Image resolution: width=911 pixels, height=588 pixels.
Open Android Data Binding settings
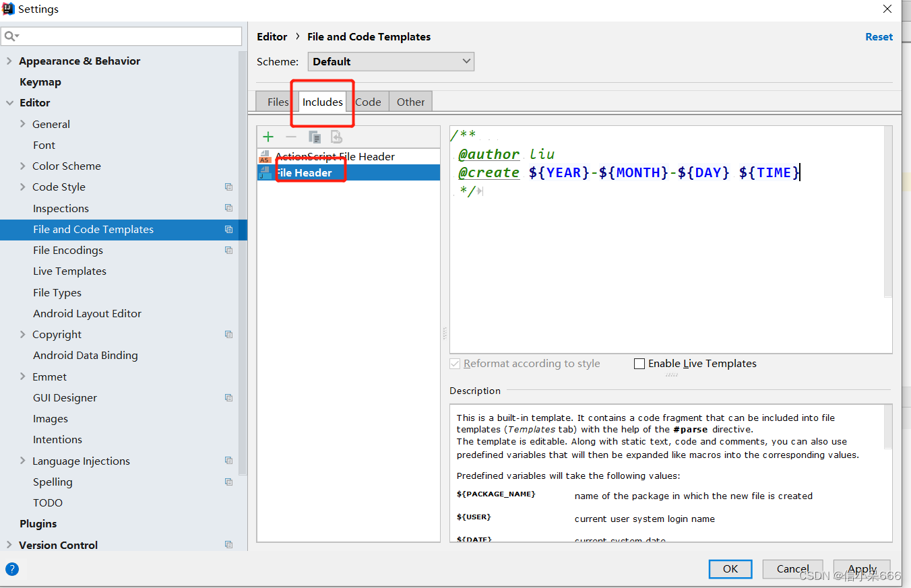tap(85, 355)
